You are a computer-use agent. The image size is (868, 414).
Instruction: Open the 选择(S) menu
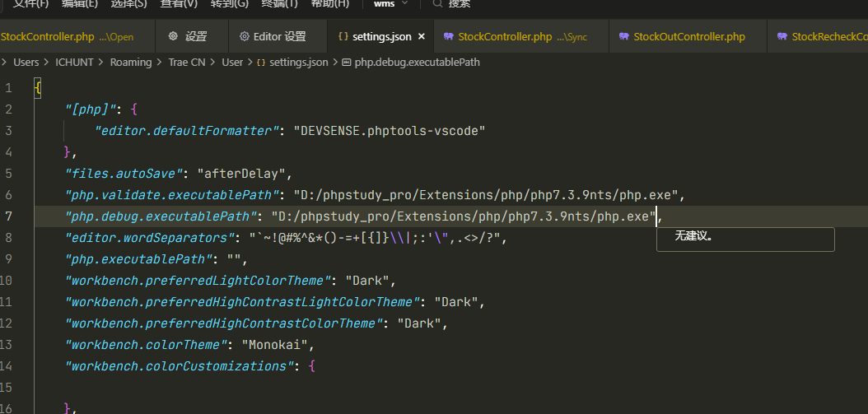pyautogui.click(x=129, y=3)
